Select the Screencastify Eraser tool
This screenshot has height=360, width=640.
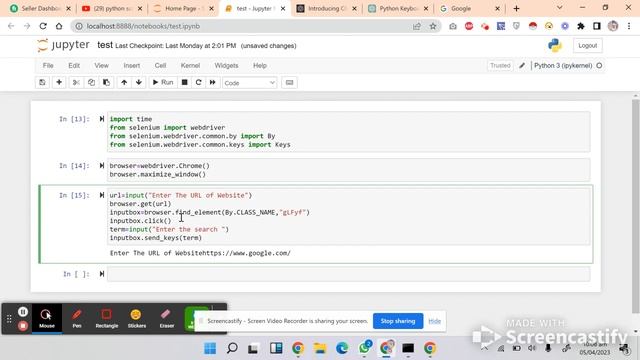click(x=167, y=318)
